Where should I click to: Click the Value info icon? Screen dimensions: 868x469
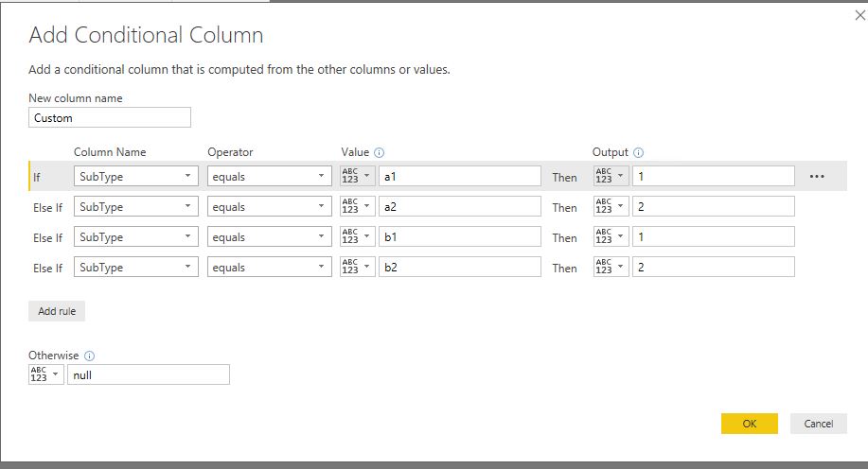[380, 152]
